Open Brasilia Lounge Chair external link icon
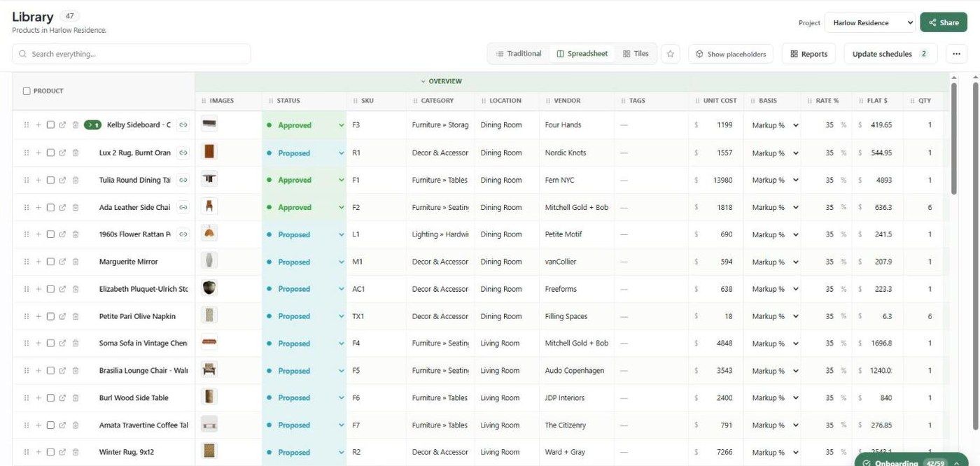Image resolution: width=980 pixels, height=466 pixels. click(62, 371)
